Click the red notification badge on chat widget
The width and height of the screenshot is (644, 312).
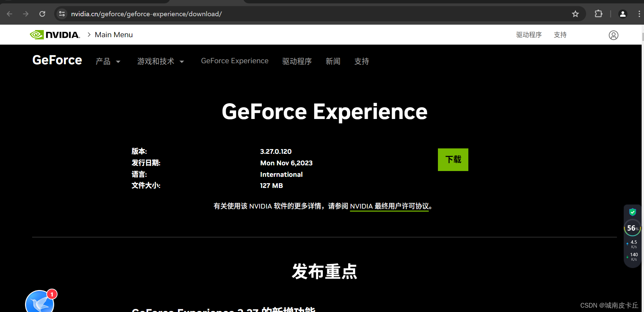point(52,294)
